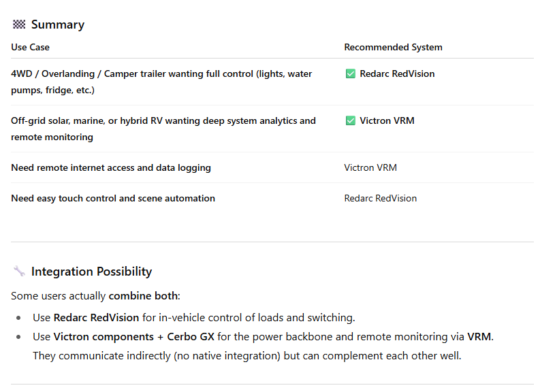Click the 4WD / Overlanding use case cell
The image size is (540, 392).
(161, 82)
